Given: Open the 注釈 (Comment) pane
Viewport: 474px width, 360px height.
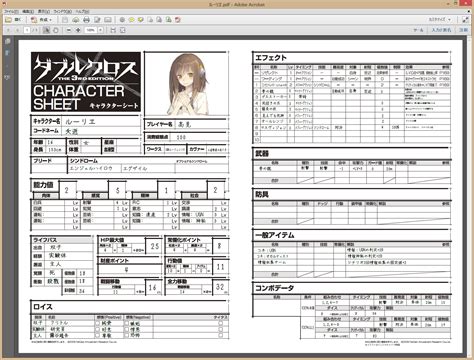Looking at the screenshot, I should tap(464, 30).
